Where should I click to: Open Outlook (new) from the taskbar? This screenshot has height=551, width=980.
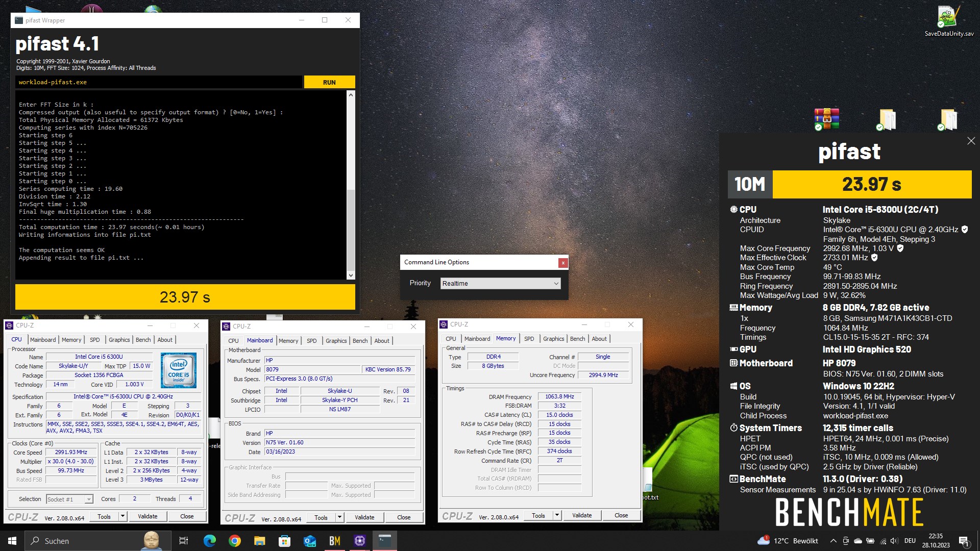310,541
